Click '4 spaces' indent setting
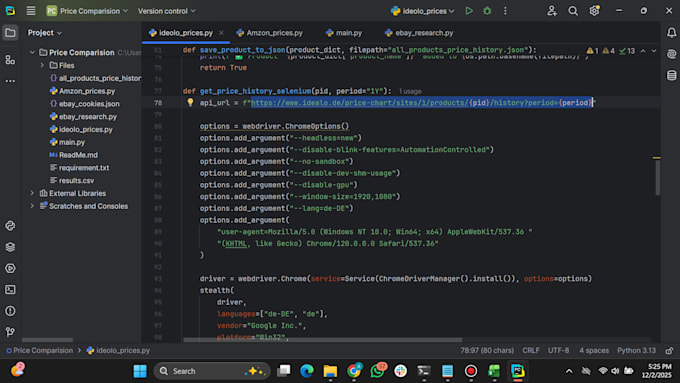The height and width of the screenshot is (383, 680). point(594,350)
